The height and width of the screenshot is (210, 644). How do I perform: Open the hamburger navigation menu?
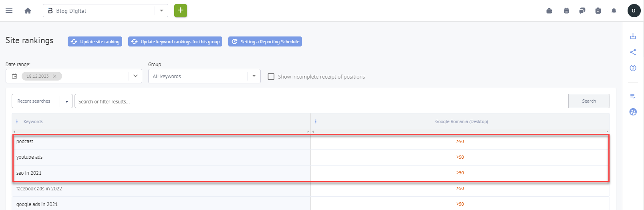[x=9, y=11]
